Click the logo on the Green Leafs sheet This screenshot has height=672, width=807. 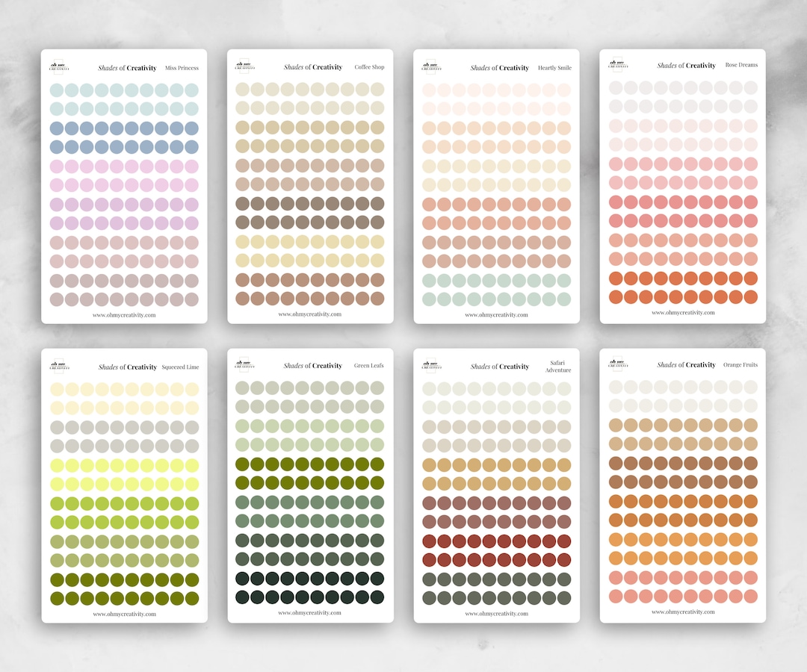click(245, 364)
